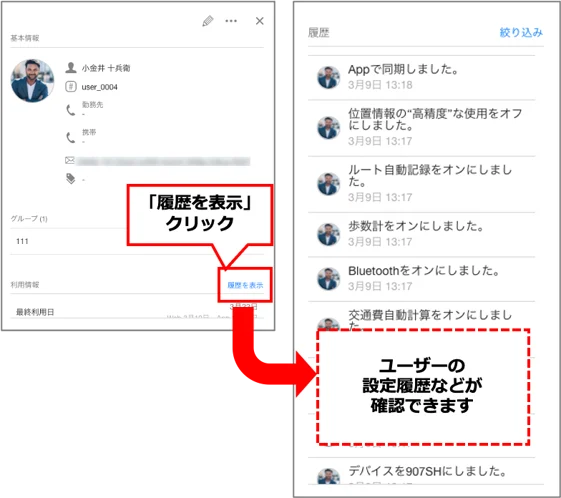This screenshot has width=561, height=498.
Task: Click the mobile phone icon
Action: pos(71,137)
